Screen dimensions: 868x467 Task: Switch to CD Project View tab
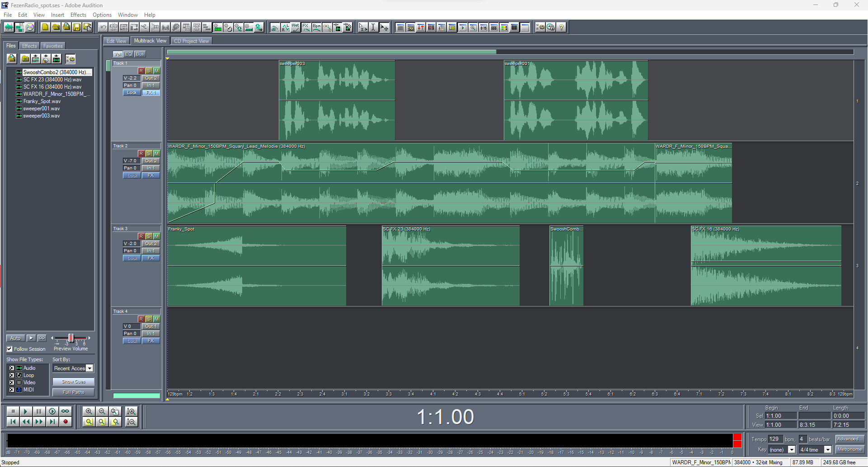point(192,41)
